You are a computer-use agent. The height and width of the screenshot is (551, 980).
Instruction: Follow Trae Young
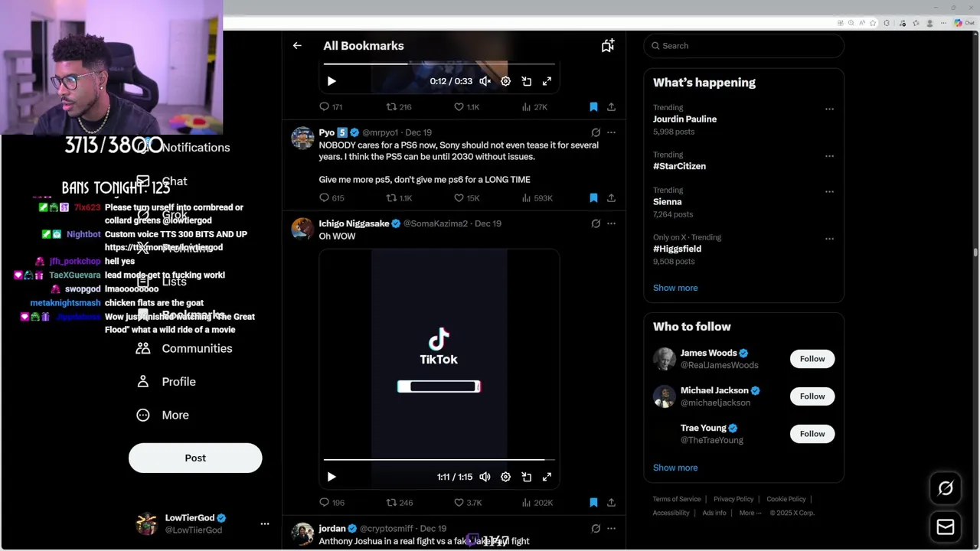click(812, 434)
